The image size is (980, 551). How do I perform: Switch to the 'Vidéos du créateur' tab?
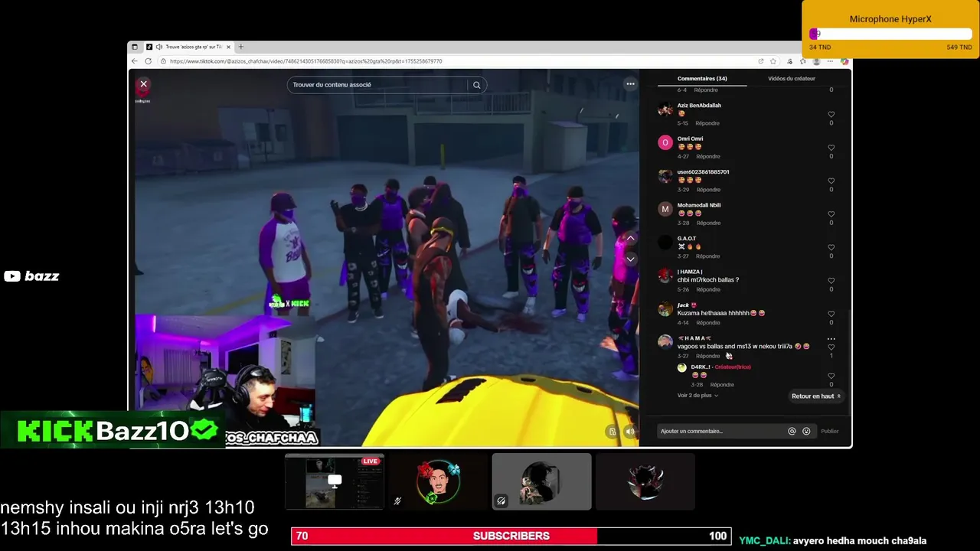click(x=792, y=79)
